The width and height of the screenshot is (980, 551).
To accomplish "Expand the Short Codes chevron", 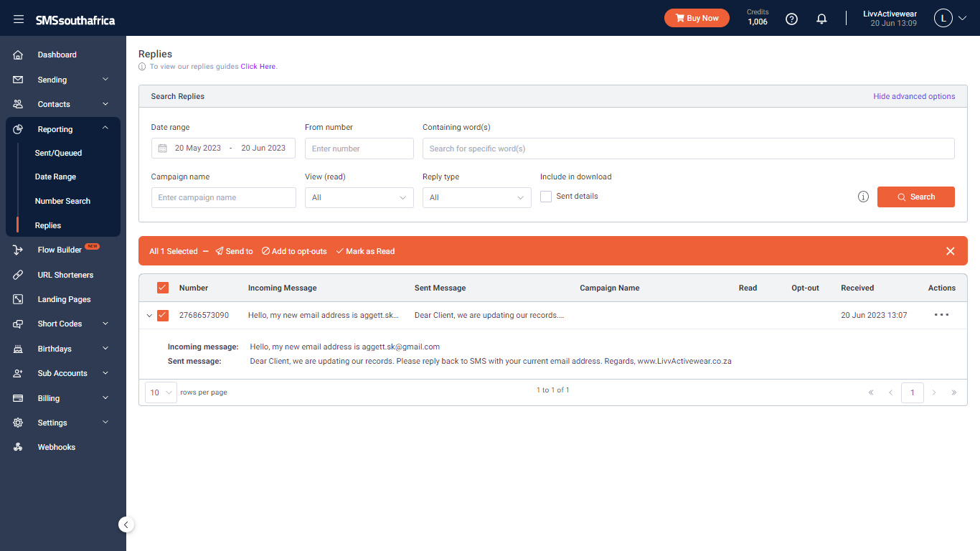I will click(105, 324).
